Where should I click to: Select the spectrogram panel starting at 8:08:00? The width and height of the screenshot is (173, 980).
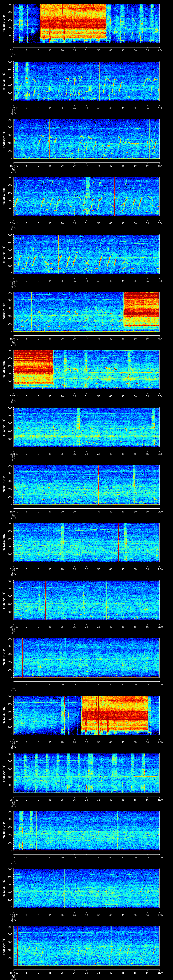(x=87, y=427)
